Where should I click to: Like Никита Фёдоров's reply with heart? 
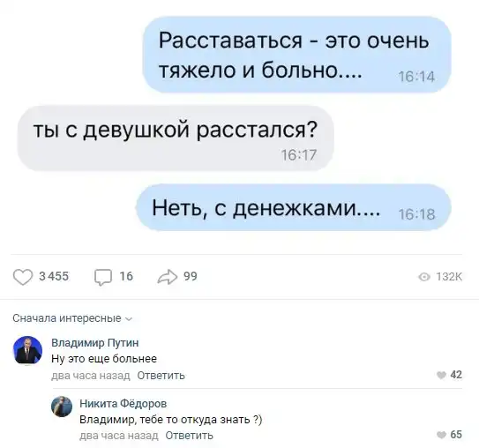441,435
